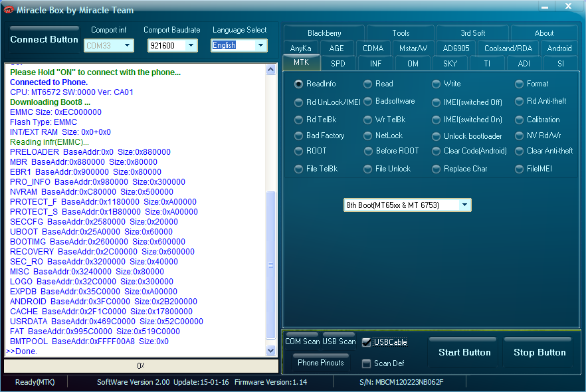Image resolution: width=586 pixels, height=392 pixels.
Task: Open the CDMA tab
Action: [x=373, y=49]
